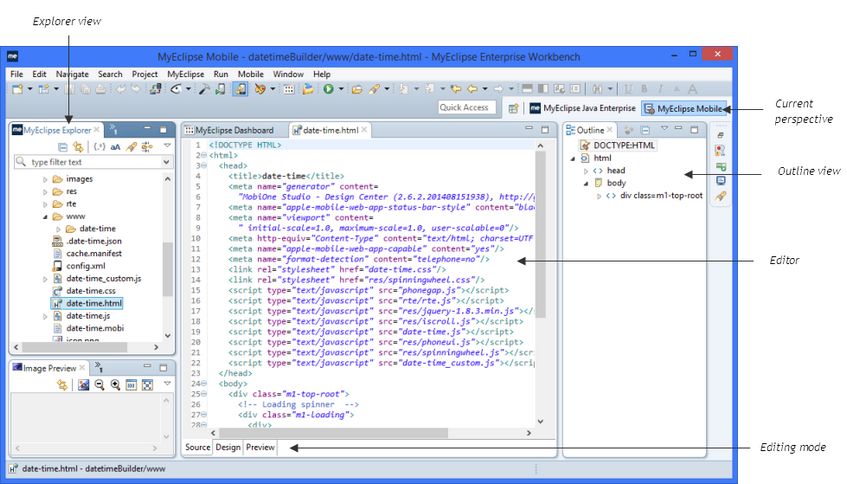
Task: Select MyEclipse Mobile perspective button
Action: [683, 109]
